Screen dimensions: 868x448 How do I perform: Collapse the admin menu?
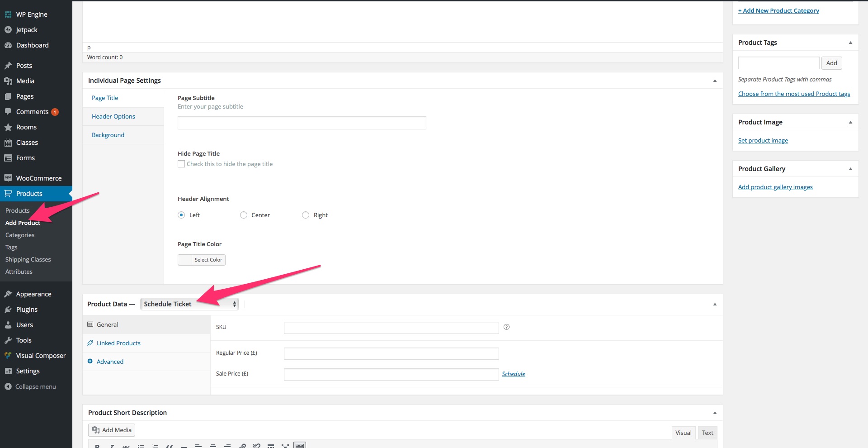tap(30, 386)
